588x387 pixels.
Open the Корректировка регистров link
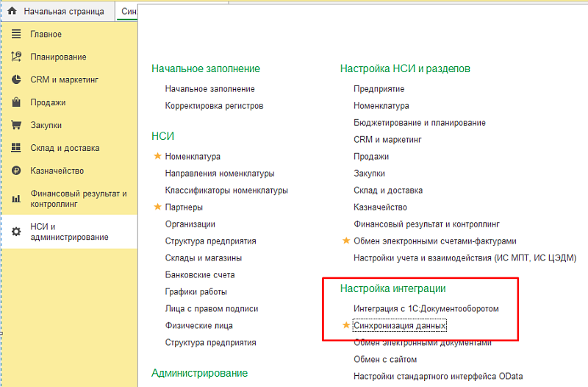(x=214, y=105)
